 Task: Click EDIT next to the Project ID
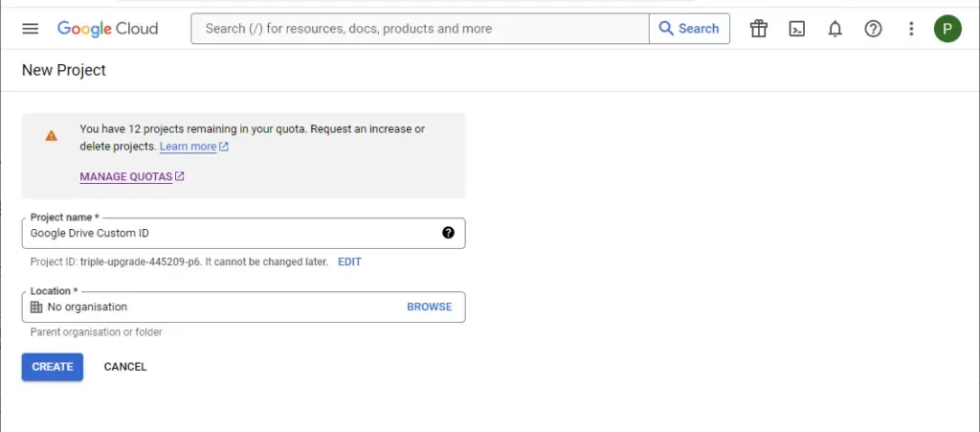click(349, 261)
